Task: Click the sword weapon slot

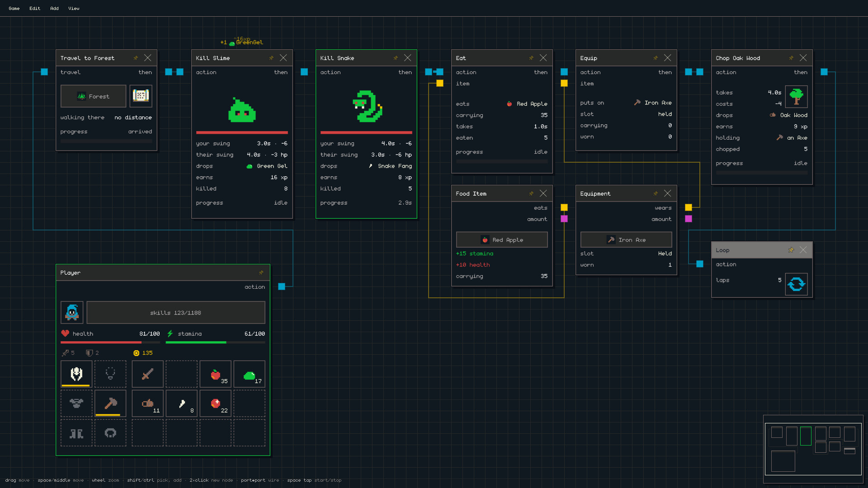Action: pyautogui.click(x=147, y=374)
